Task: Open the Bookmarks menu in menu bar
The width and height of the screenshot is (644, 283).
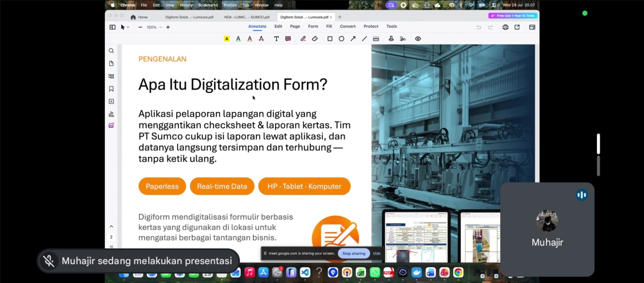Action: (x=208, y=5)
